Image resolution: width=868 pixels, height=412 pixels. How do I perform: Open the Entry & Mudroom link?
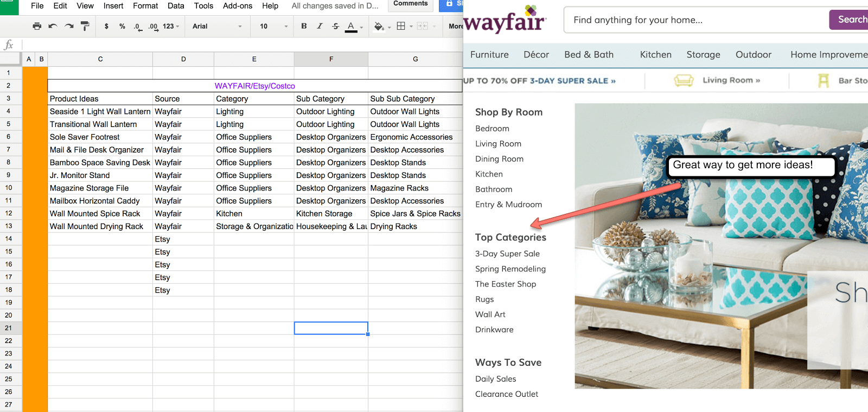coord(508,205)
